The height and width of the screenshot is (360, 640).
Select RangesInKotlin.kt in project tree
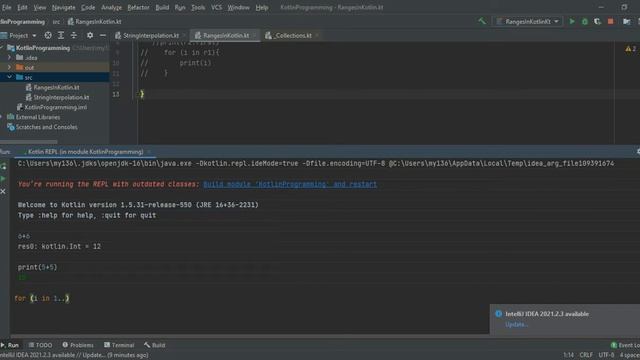[x=56, y=87]
